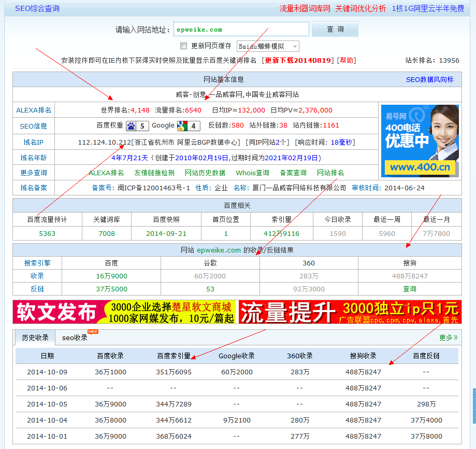Click the 域名备案 row label
The width and height of the screenshot is (476, 449).
point(33,188)
